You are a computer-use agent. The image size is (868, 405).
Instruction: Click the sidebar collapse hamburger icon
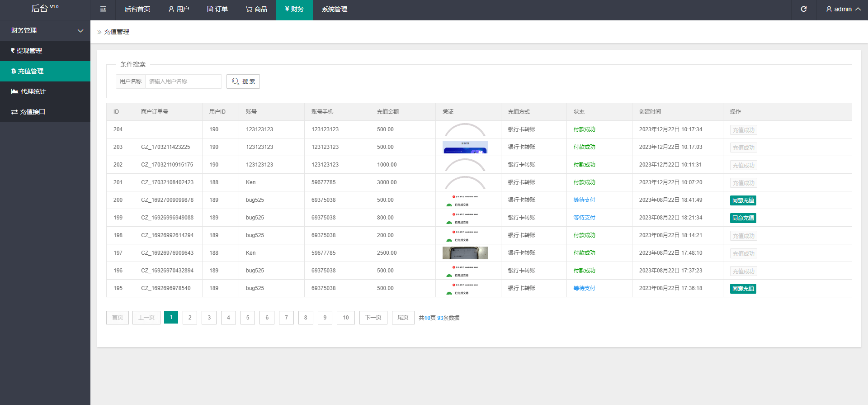[103, 9]
